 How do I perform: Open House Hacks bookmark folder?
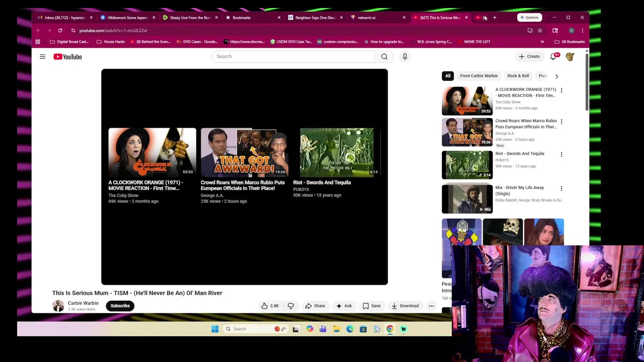pyautogui.click(x=111, y=42)
